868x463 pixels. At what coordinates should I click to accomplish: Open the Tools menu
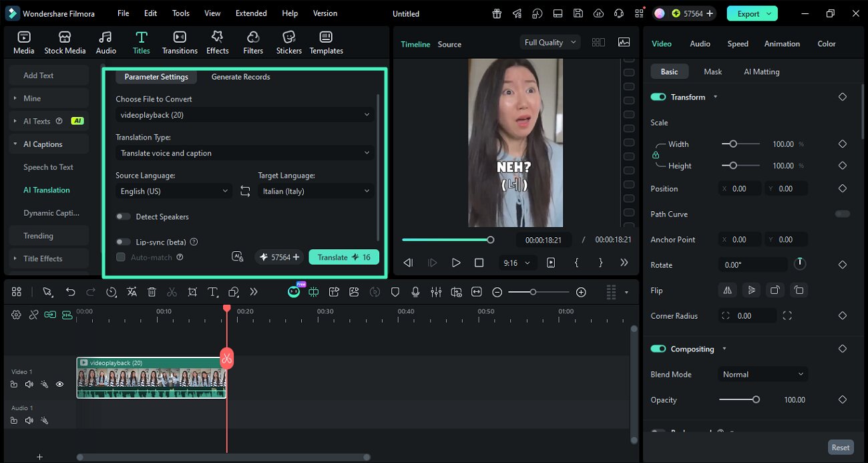[x=181, y=13]
